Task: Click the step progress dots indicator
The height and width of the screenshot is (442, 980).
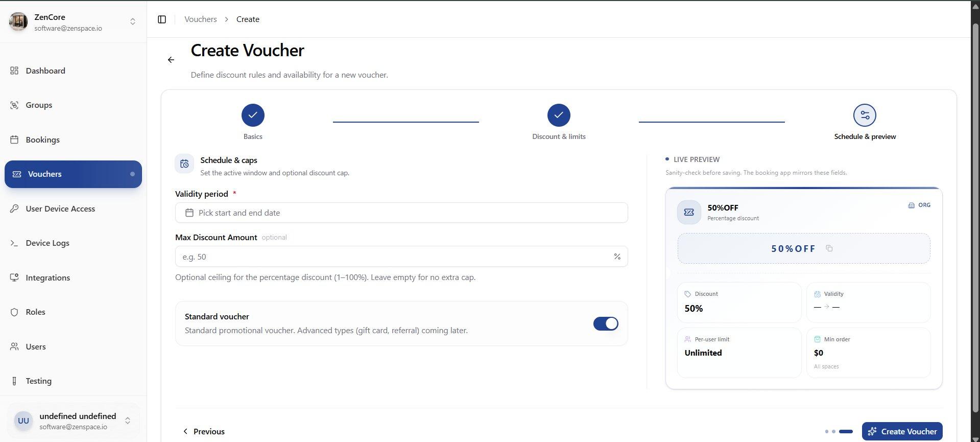Action: pyautogui.click(x=839, y=431)
